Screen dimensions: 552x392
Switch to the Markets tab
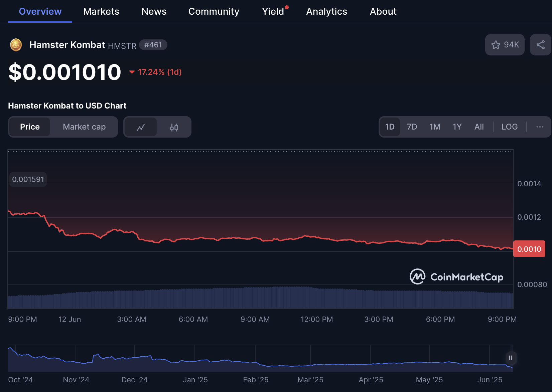(101, 11)
